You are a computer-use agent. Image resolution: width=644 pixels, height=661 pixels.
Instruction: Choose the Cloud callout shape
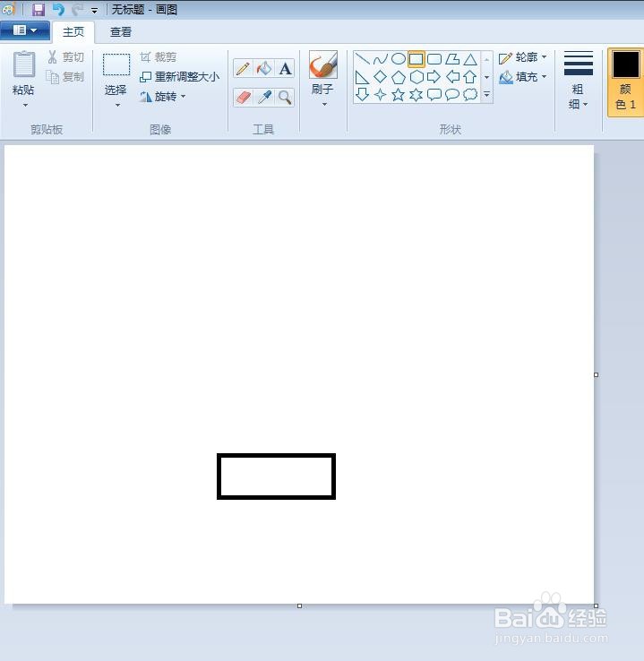(470, 94)
